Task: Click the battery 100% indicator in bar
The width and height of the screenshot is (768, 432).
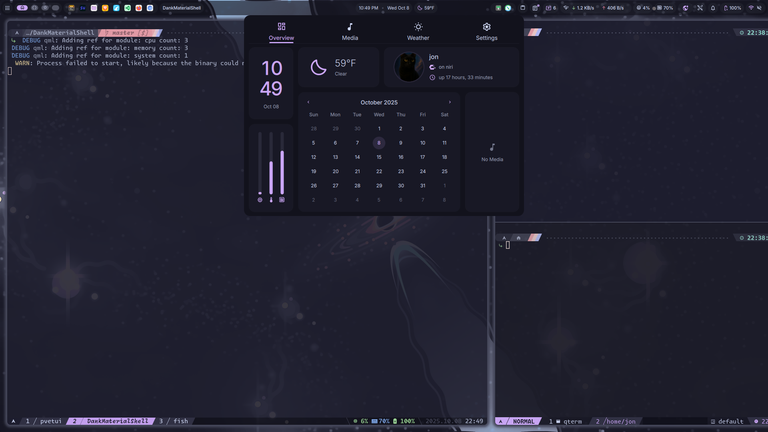Action: (x=732, y=7)
